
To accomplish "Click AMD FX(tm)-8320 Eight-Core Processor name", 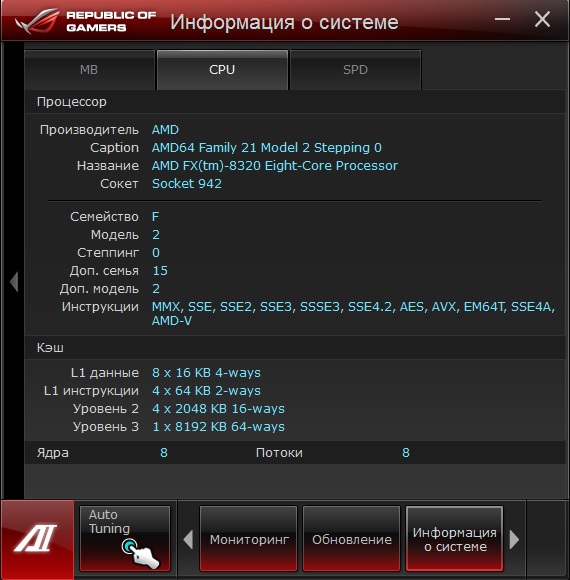I will [275, 166].
